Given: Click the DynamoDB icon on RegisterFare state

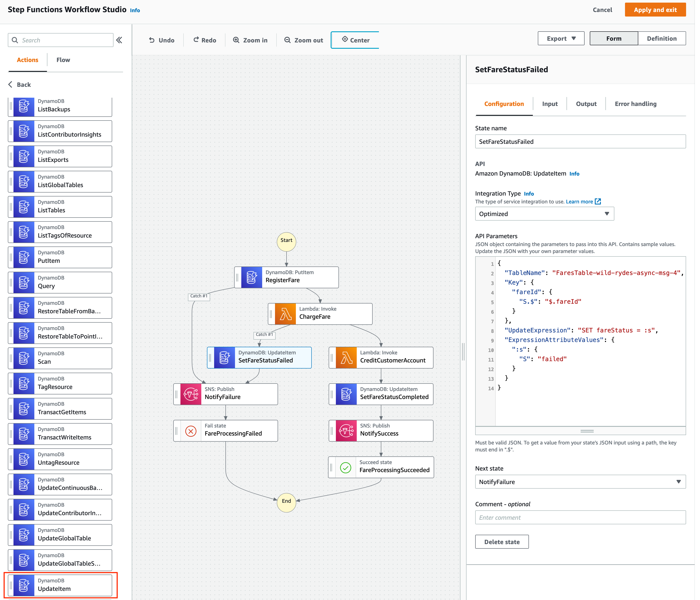Looking at the screenshot, I should pos(252,277).
